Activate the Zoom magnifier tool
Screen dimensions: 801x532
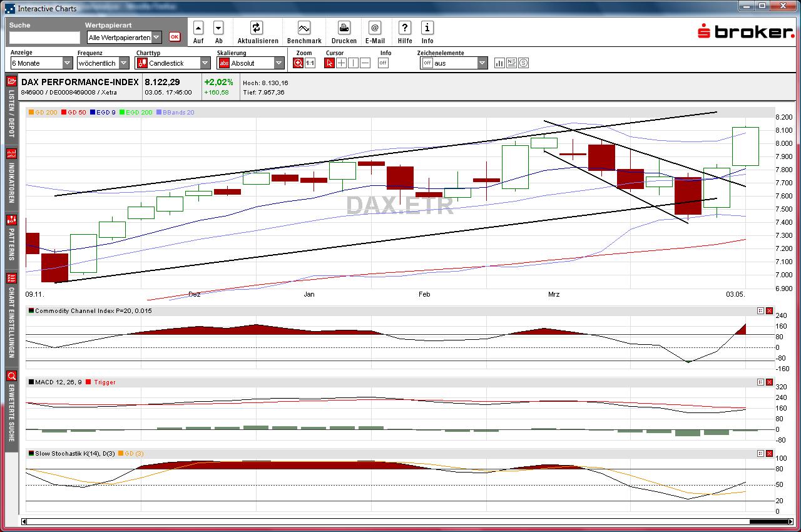coord(298,63)
